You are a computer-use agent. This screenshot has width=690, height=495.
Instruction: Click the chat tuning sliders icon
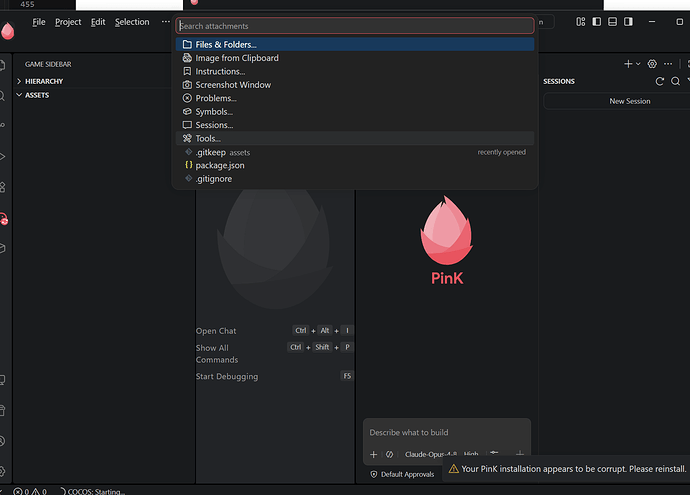pos(494,454)
